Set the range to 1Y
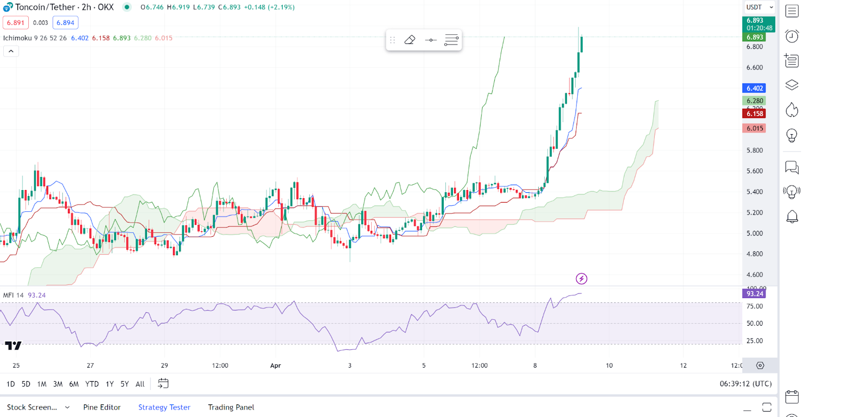This screenshot has width=868, height=417. [x=110, y=384]
